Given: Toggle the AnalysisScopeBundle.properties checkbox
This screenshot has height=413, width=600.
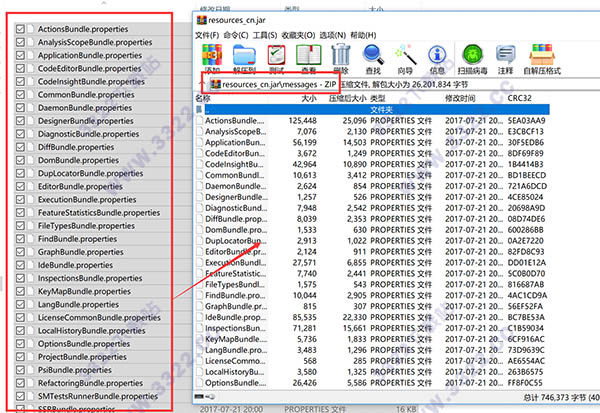Looking at the screenshot, I should [x=20, y=42].
